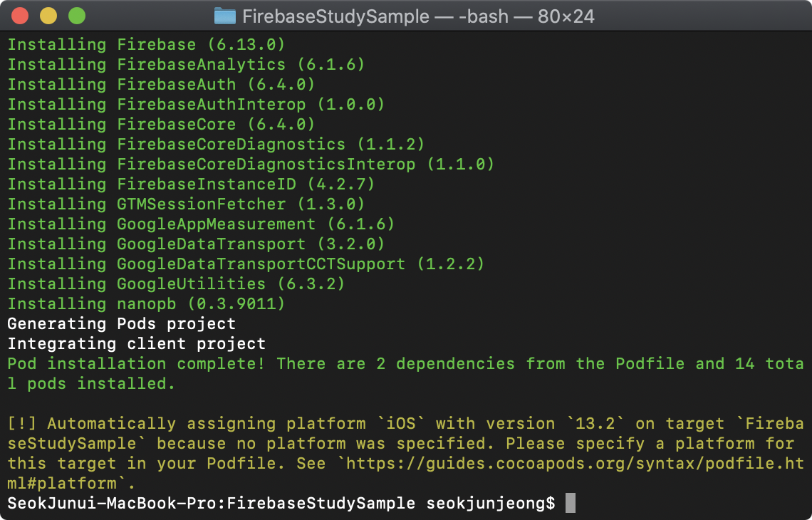
Task: Click the 'l pods installed.' wrapped line
Action: [92, 384]
